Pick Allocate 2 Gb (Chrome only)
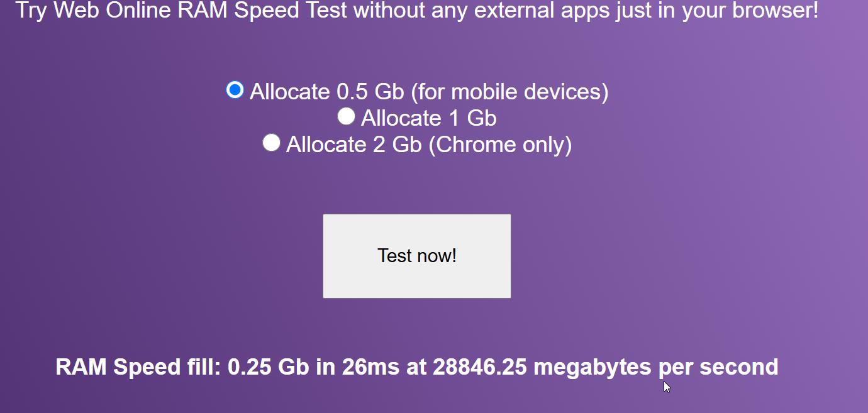This screenshot has width=868, height=413. [x=271, y=142]
